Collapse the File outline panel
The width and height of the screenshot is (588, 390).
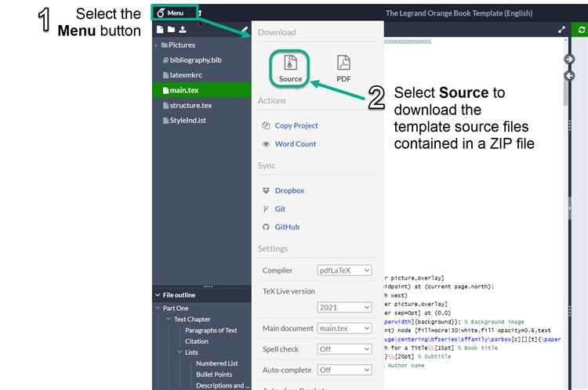[158, 295]
